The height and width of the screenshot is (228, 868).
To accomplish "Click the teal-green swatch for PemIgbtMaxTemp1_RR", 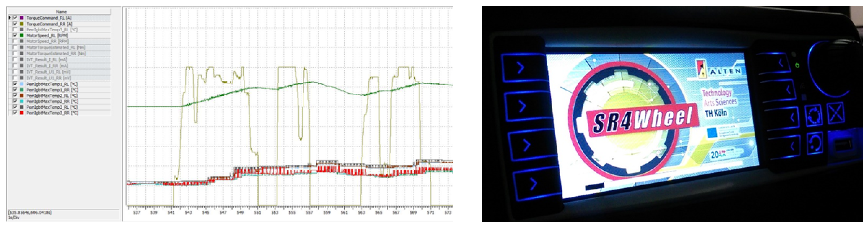I will pyautogui.click(x=22, y=89).
